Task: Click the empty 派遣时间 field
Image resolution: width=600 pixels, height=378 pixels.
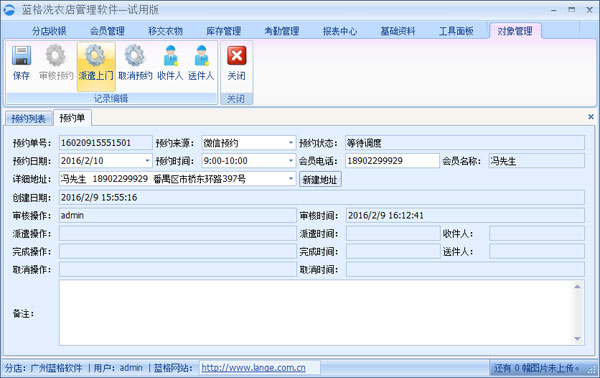Action: pos(393,233)
